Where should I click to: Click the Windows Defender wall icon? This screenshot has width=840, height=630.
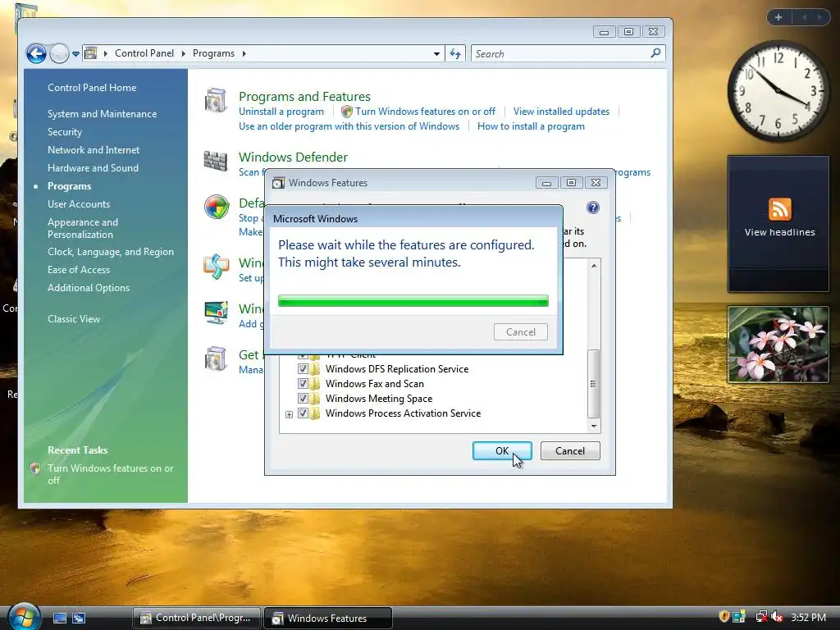[x=216, y=161]
